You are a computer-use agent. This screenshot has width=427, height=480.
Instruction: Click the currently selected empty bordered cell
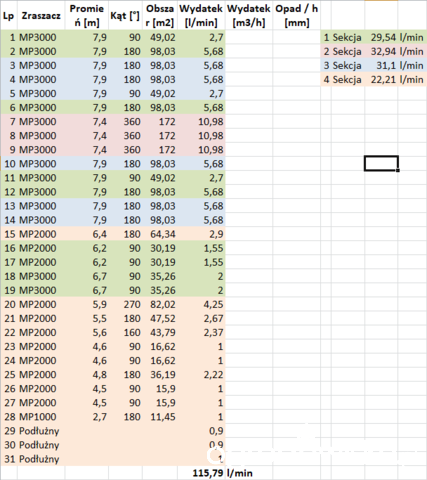tap(381, 163)
